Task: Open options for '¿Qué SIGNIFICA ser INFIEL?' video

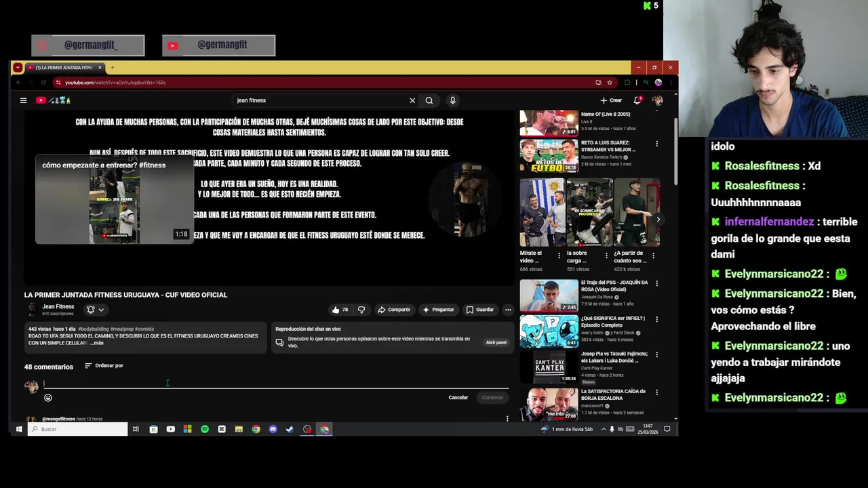Action: pyautogui.click(x=656, y=319)
